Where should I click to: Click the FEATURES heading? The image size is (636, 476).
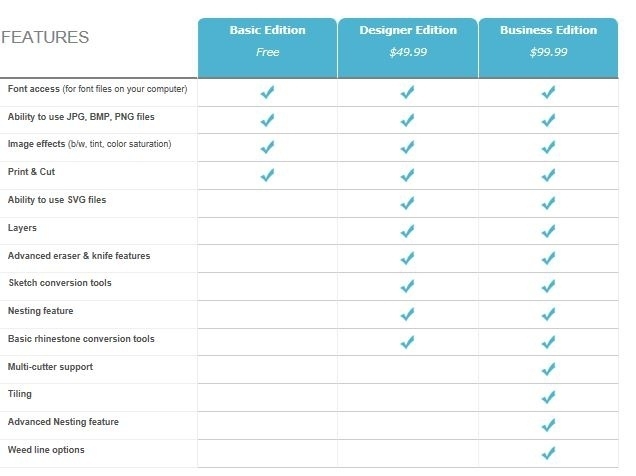point(46,38)
